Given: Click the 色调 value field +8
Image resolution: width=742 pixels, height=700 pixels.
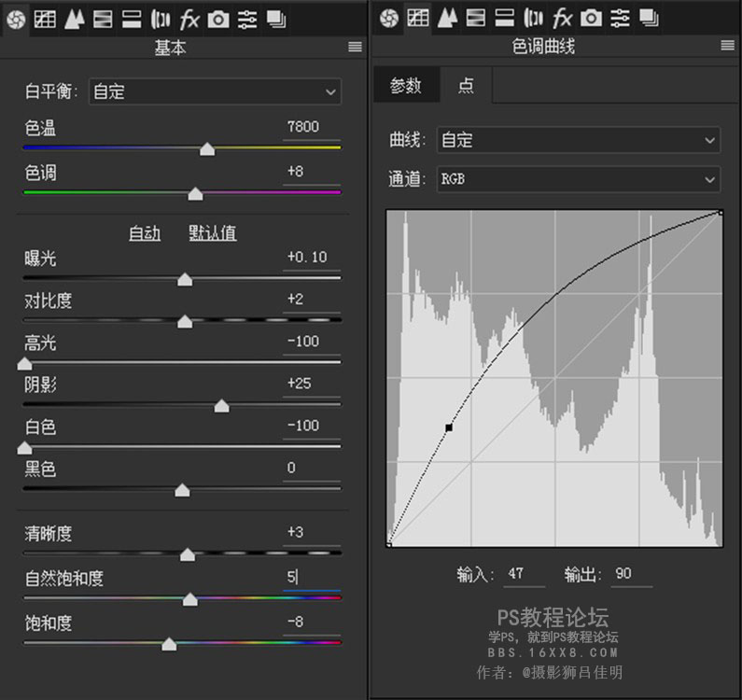Looking at the screenshot, I should [312, 172].
